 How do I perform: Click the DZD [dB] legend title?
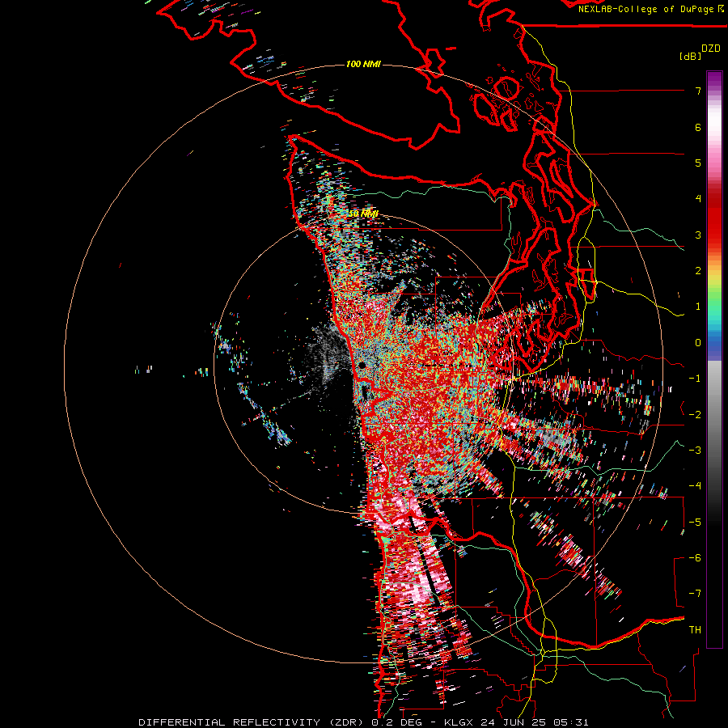coord(700,52)
